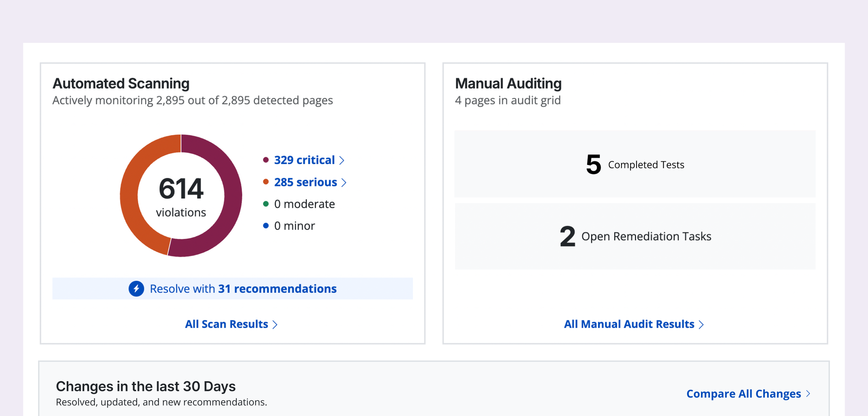Image resolution: width=868 pixels, height=416 pixels.
Task: Click chevron next to 329 critical
Action: click(x=342, y=160)
